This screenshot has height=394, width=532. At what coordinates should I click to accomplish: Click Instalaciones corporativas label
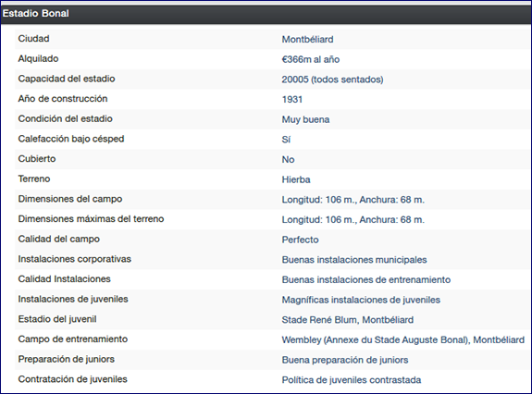pos(74,259)
